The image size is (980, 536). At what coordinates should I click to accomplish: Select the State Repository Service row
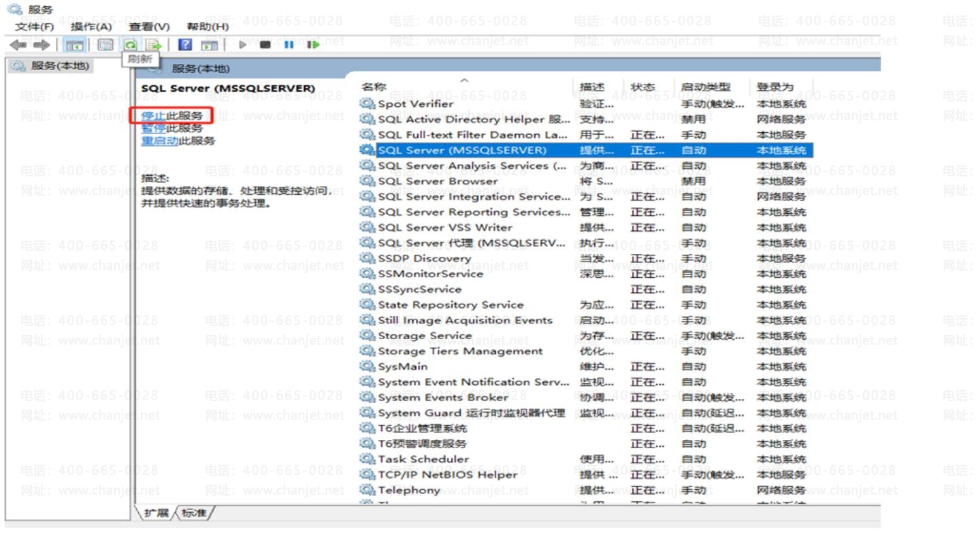pyautogui.click(x=585, y=304)
